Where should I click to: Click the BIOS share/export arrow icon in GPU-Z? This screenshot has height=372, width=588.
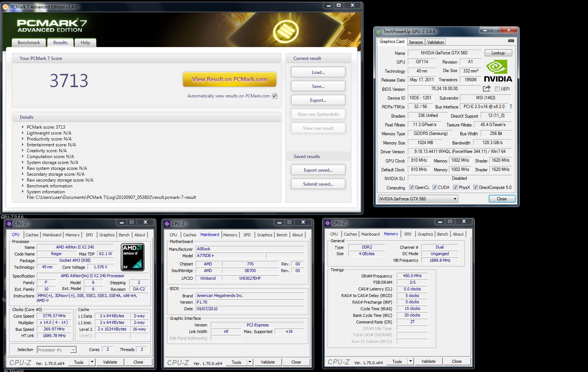pos(487,89)
